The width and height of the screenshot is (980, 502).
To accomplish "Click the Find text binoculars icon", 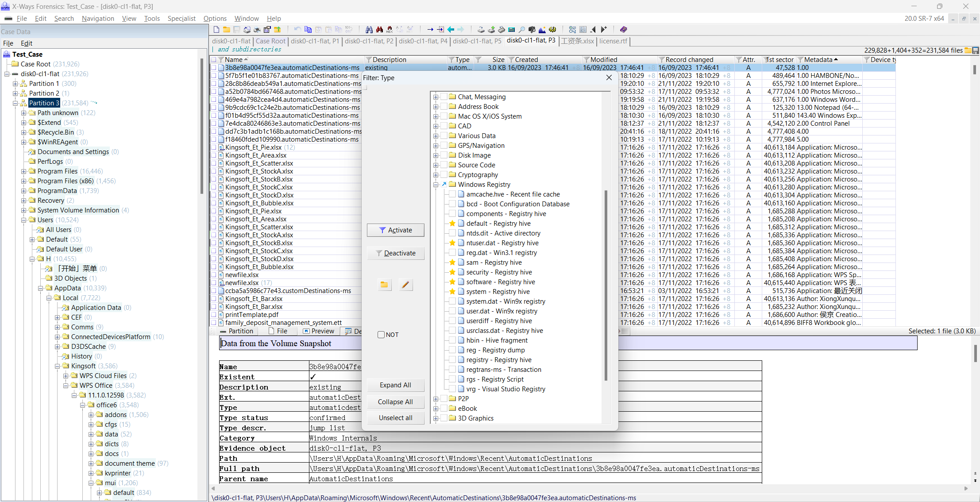I will coord(369,30).
